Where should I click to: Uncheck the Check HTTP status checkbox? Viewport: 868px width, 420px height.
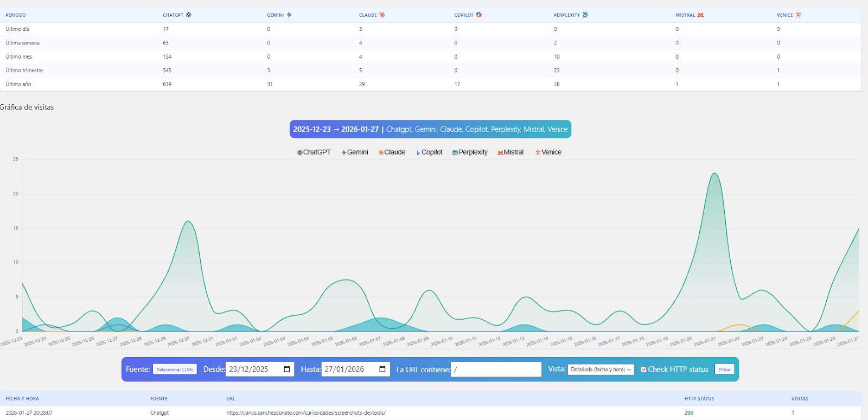click(x=644, y=370)
